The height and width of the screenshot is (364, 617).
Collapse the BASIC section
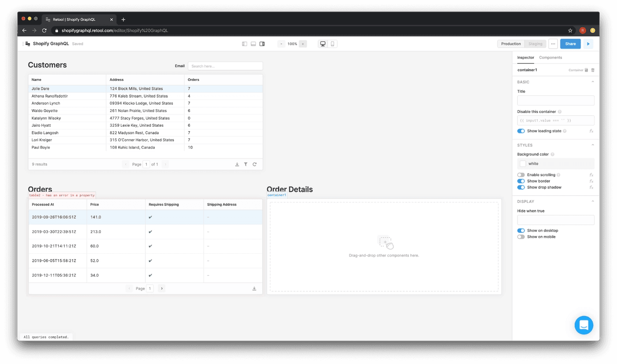click(x=592, y=82)
